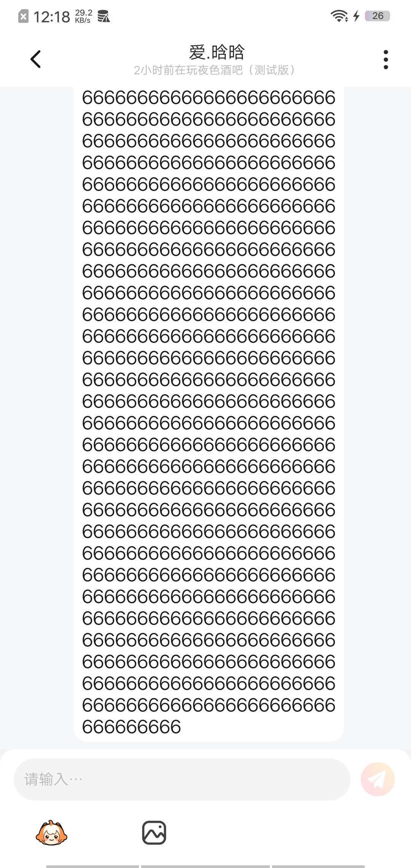
Task: Open the image picker icon
Action: (x=154, y=833)
